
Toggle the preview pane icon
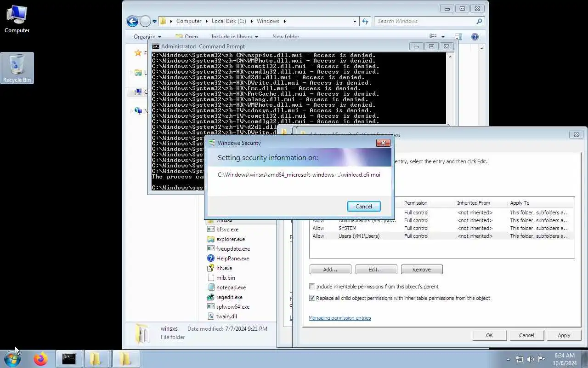point(458,37)
